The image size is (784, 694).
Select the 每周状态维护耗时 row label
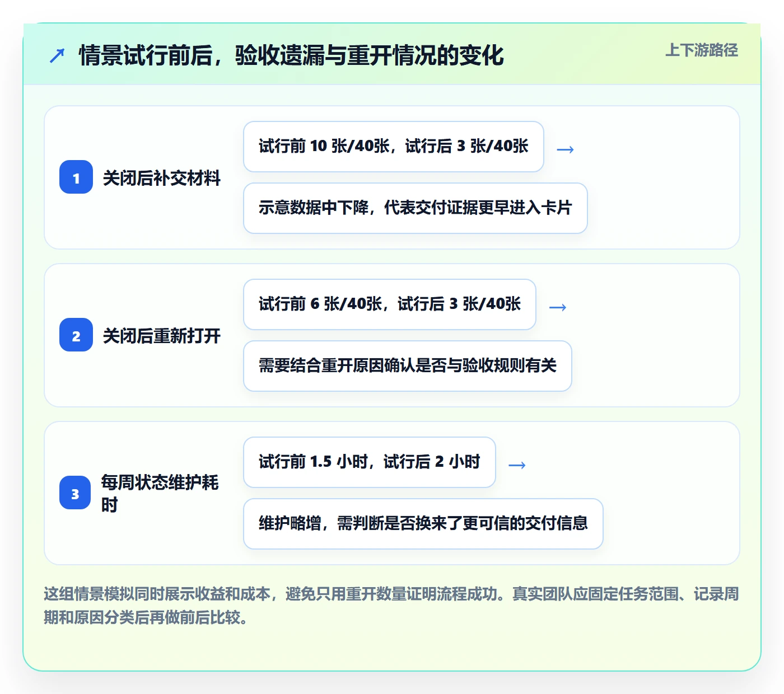coord(160,493)
